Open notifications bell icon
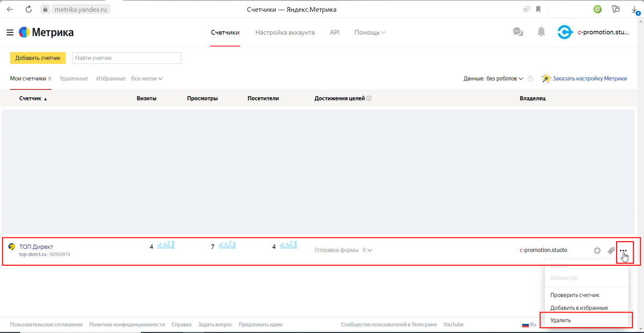This screenshot has width=644, height=333. point(541,32)
